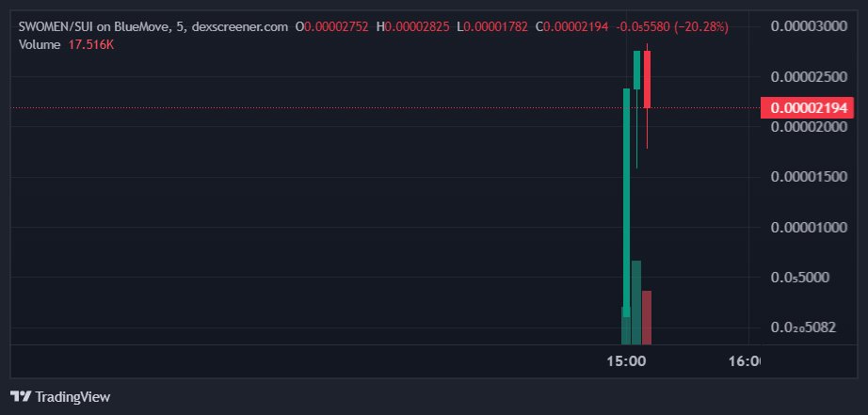Click the 0.00003000 price axis label
The height and width of the screenshot is (415, 868).
(x=809, y=26)
